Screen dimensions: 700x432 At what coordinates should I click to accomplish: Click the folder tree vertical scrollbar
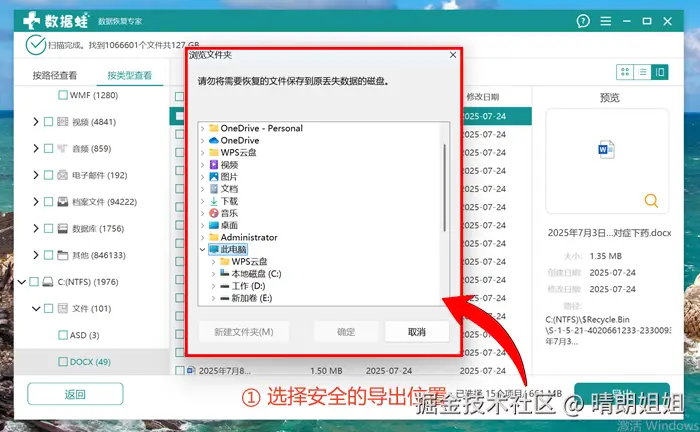tap(444, 187)
